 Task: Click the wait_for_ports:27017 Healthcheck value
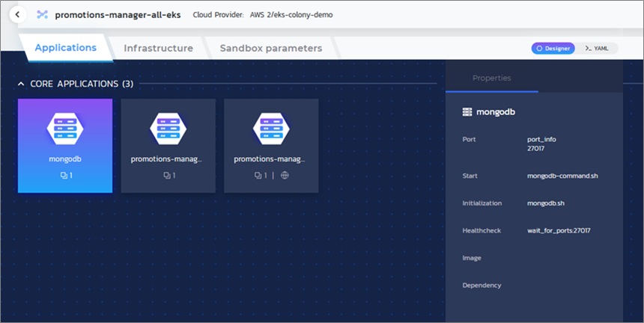559,231
